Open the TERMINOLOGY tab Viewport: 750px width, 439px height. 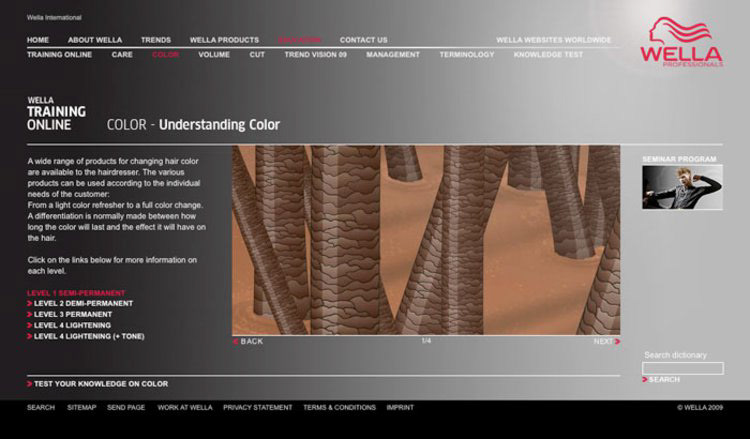[467, 55]
